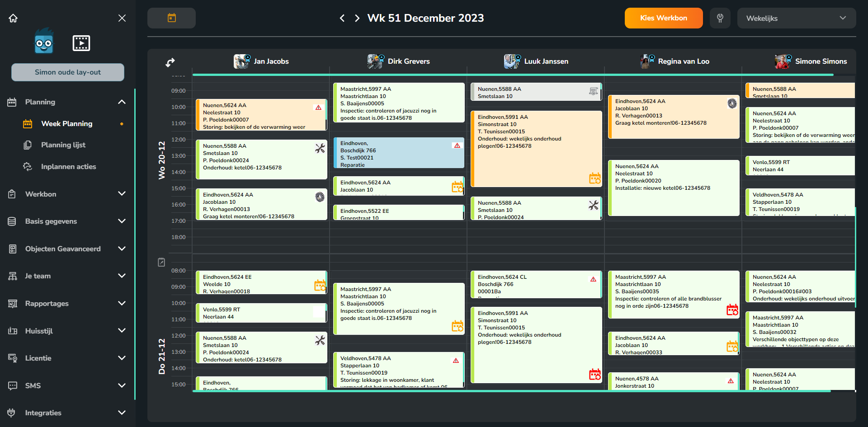Select Luuk Janssen column header

coord(536,61)
